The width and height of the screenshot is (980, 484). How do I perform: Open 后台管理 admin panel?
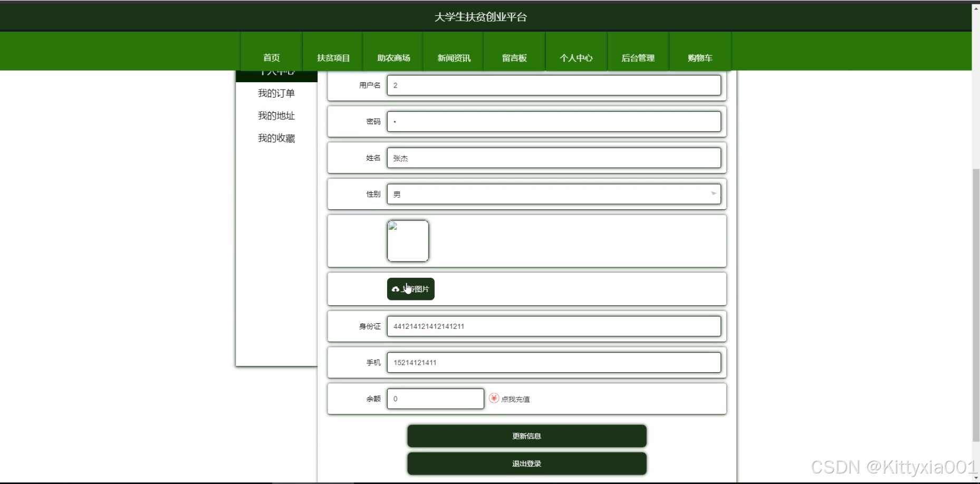click(x=638, y=58)
